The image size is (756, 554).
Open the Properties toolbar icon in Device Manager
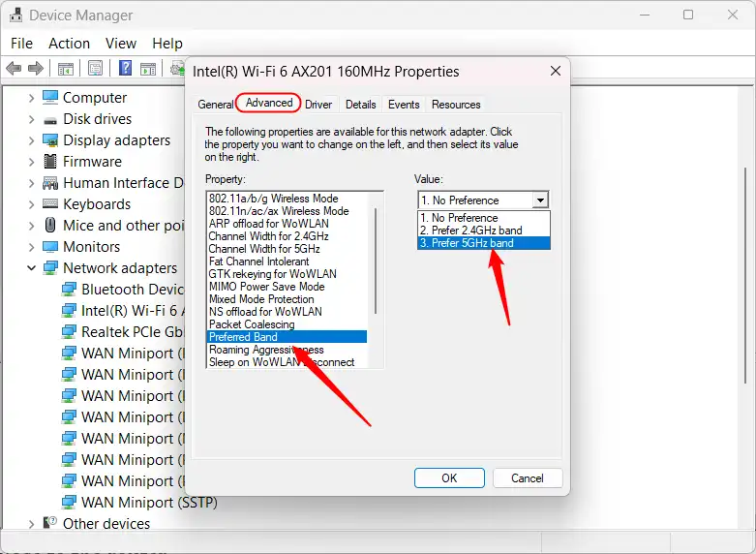click(95, 69)
